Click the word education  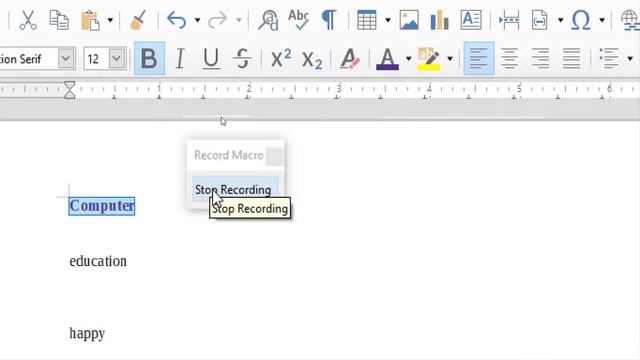pyautogui.click(x=98, y=261)
